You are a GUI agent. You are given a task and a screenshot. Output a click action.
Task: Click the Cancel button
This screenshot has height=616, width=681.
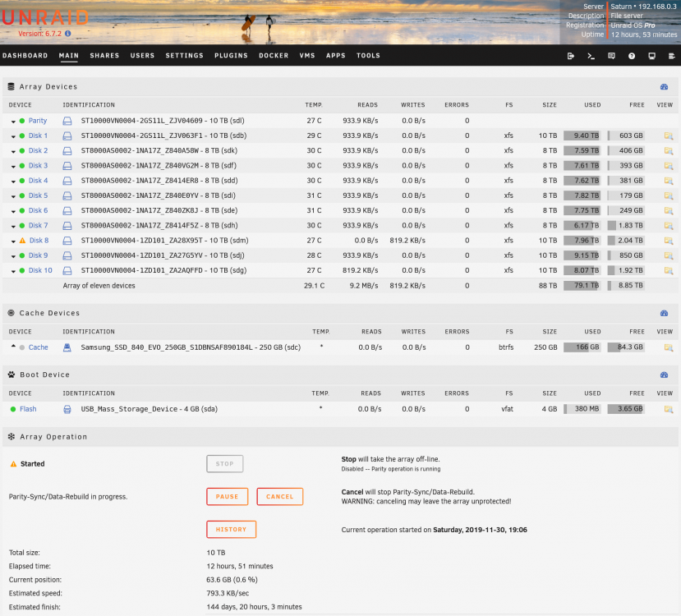[279, 497]
